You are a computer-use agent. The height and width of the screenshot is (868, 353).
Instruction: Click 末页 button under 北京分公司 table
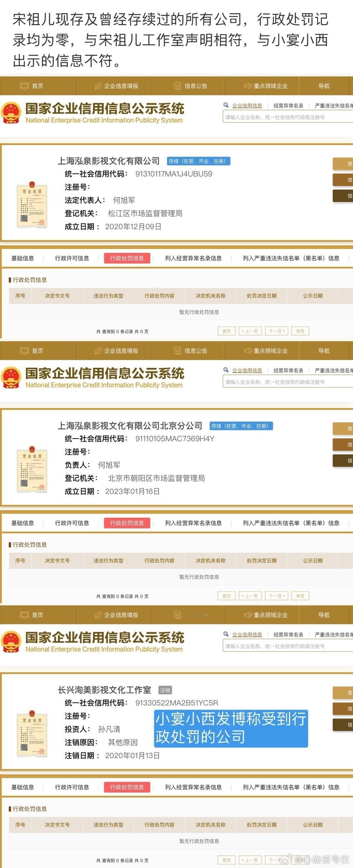[x=300, y=596]
